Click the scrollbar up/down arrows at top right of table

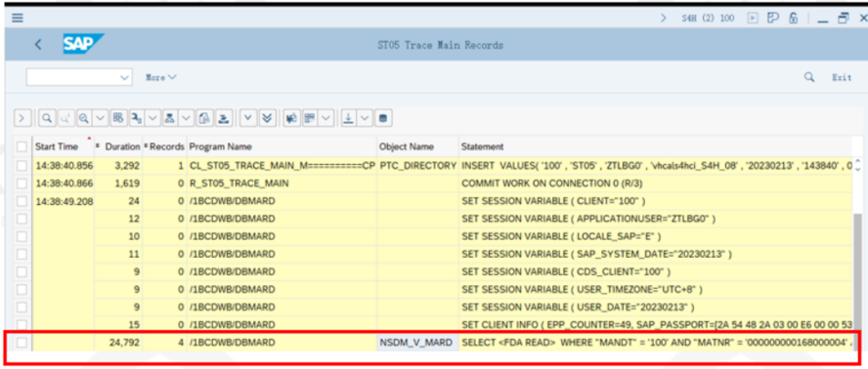[x=858, y=165]
